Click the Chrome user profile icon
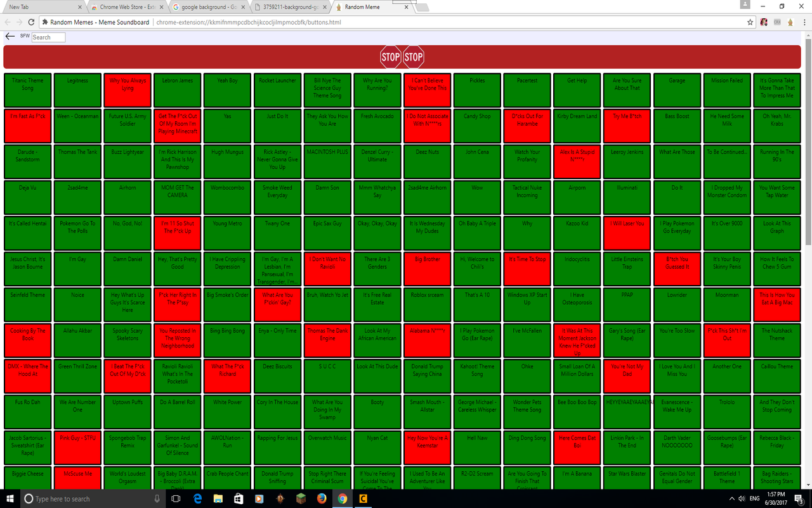Screen dimensions: 812x508 click(745, 5)
